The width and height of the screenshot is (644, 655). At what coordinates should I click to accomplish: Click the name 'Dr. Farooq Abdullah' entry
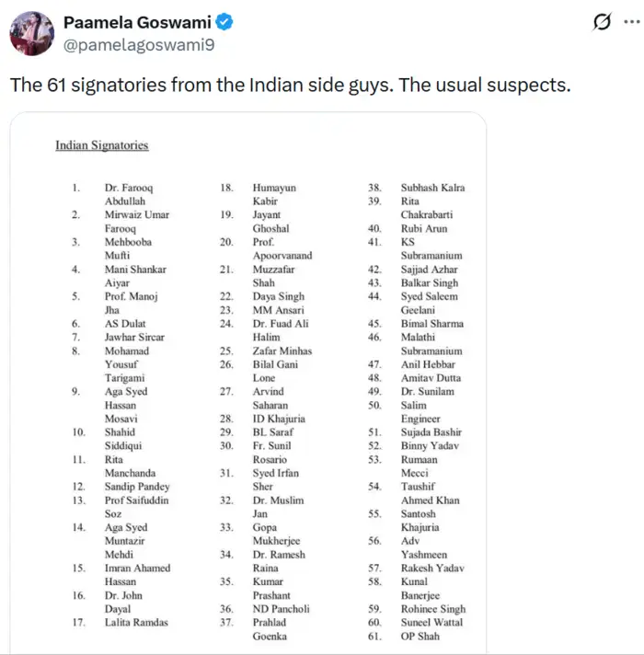tap(129, 194)
